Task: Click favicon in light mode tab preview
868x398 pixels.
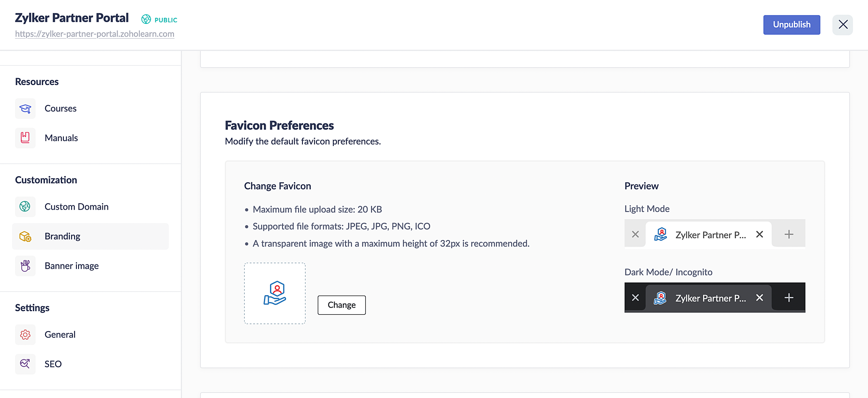Action: click(661, 234)
